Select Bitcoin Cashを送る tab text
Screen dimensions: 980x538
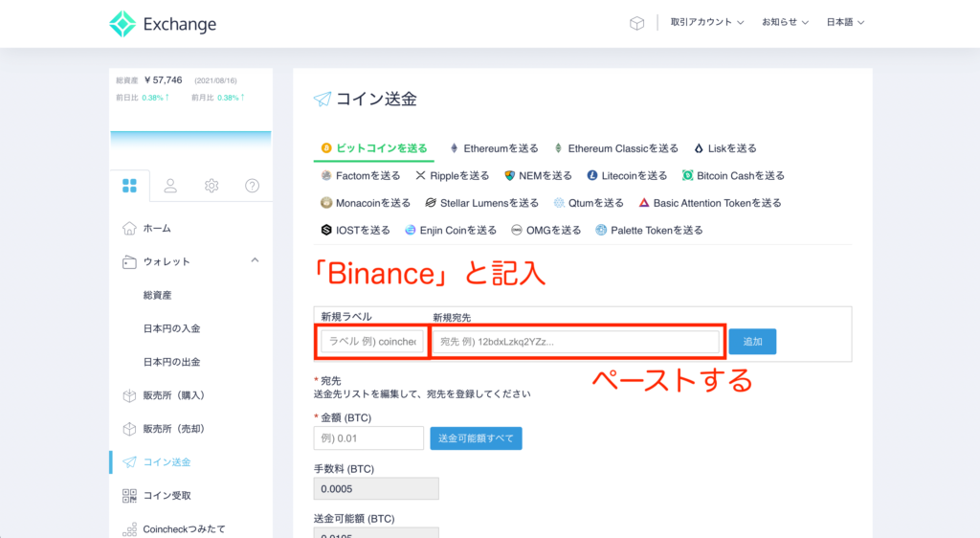[741, 175]
